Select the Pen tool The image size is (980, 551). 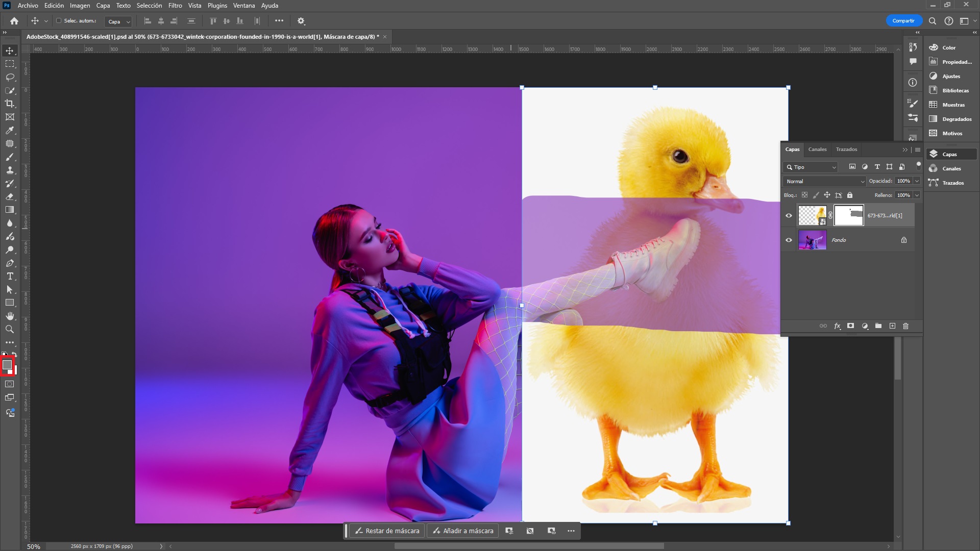[10, 263]
